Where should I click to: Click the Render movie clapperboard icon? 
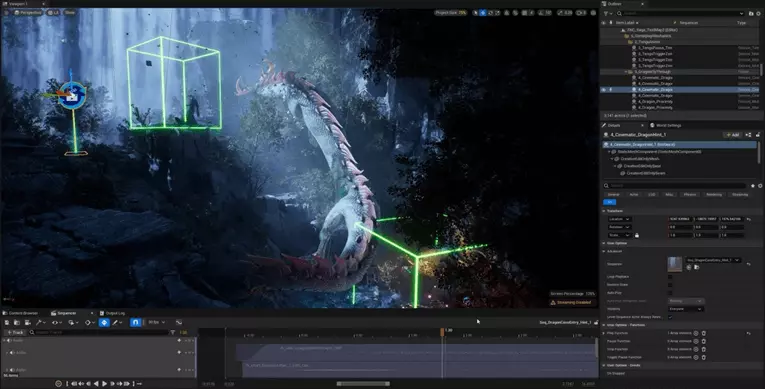coord(27,323)
